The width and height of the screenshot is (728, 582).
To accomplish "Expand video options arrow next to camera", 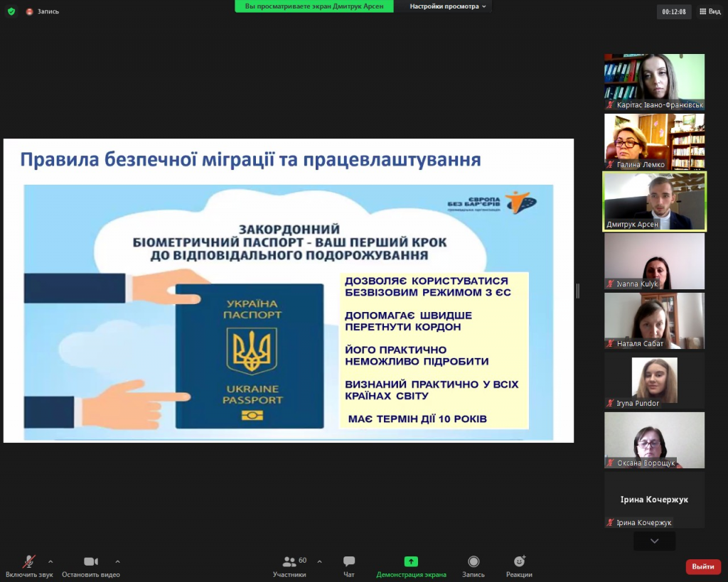I will pos(117,561).
